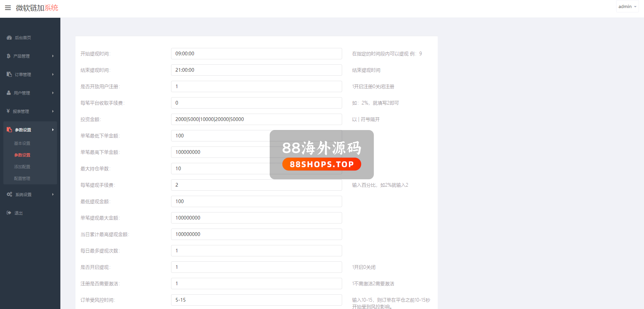The image size is (644, 309).
Task: Open 基本设置 submenu item
Action: pyautogui.click(x=22, y=143)
